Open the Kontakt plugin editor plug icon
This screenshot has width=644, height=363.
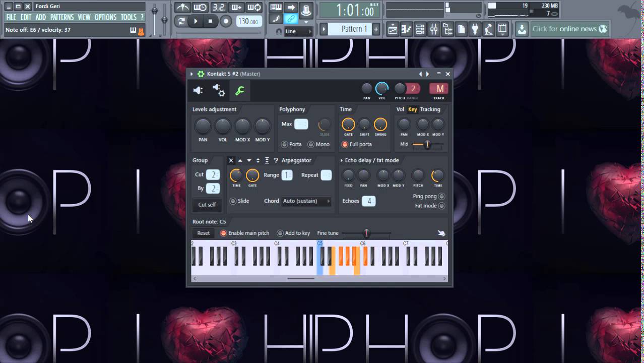tap(198, 90)
